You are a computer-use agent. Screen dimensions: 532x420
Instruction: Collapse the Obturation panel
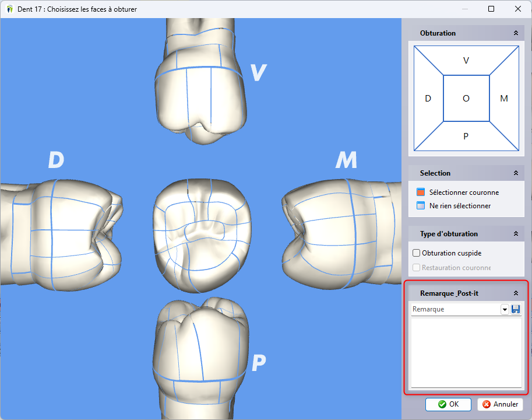(516, 33)
